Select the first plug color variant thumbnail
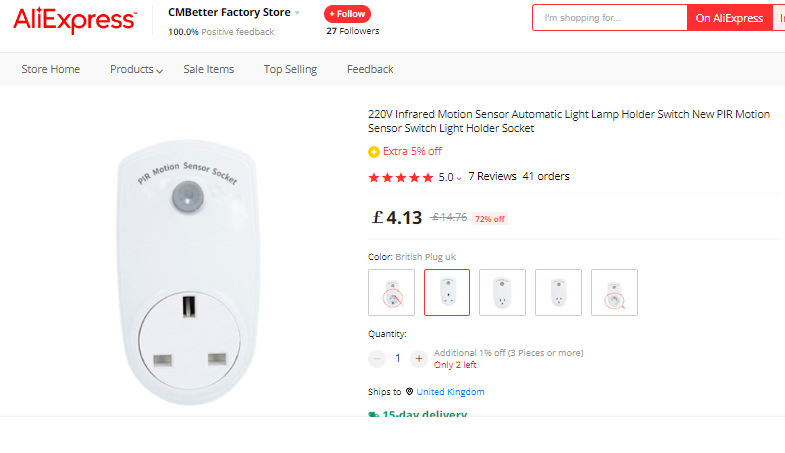The width and height of the screenshot is (785, 453). 391,292
